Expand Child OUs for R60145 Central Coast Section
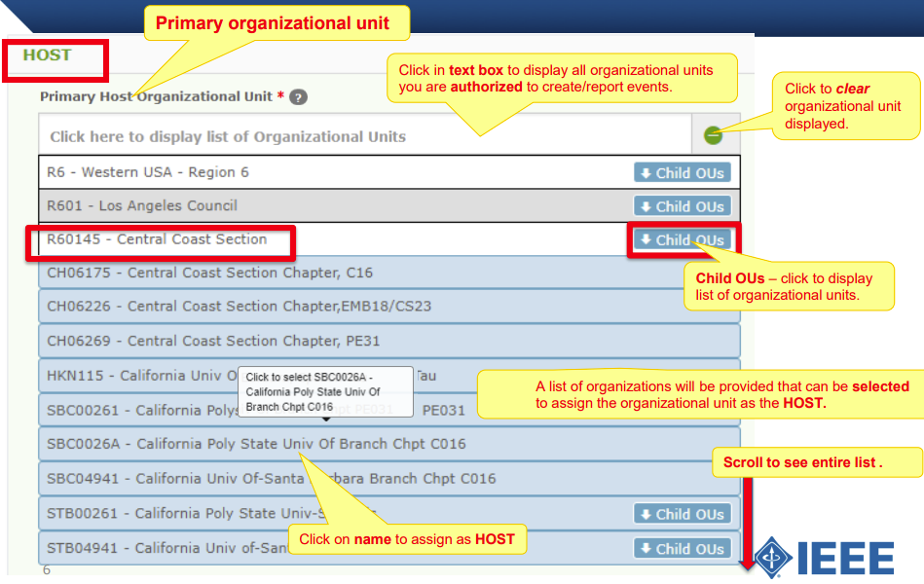The height and width of the screenshot is (584, 924). coord(682,239)
